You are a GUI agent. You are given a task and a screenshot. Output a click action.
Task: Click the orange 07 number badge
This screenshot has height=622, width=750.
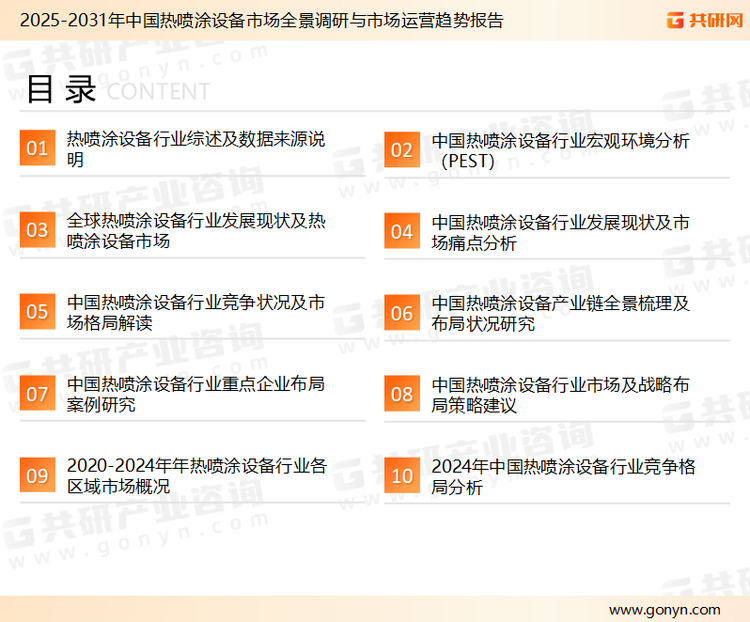[37, 393]
